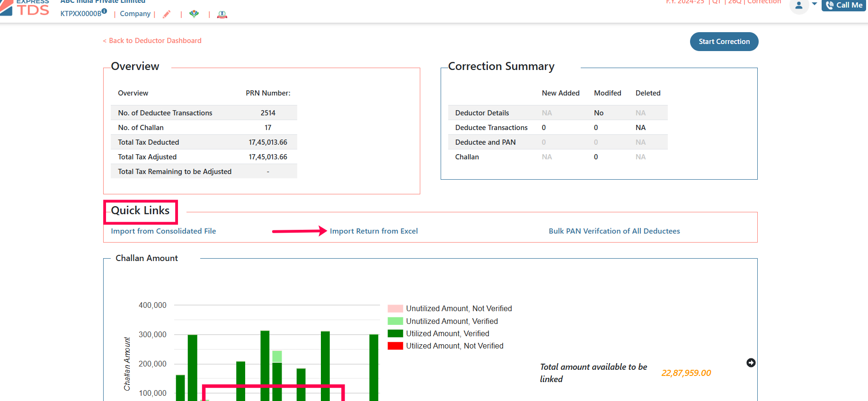Image resolution: width=868 pixels, height=401 pixels.
Task: Select the KTPXX0000B TAN text
Action: click(x=80, y=14)
